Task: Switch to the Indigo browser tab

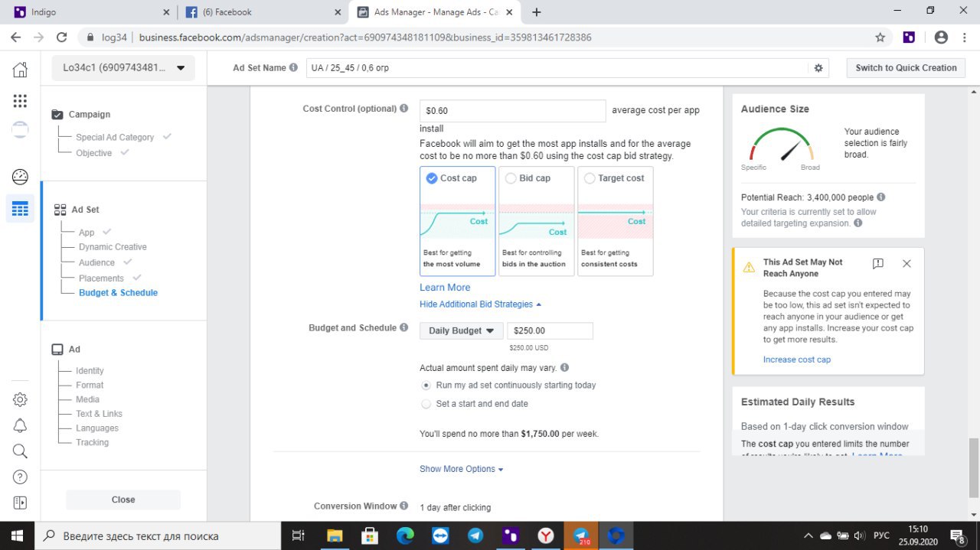Action: [92, 12]
